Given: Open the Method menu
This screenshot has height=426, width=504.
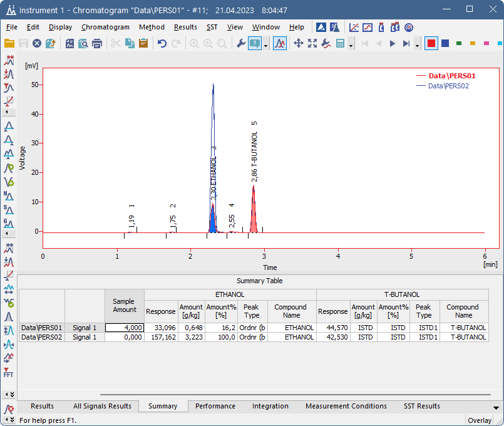Looking at the screenshot, I should [x=152, y=28].
